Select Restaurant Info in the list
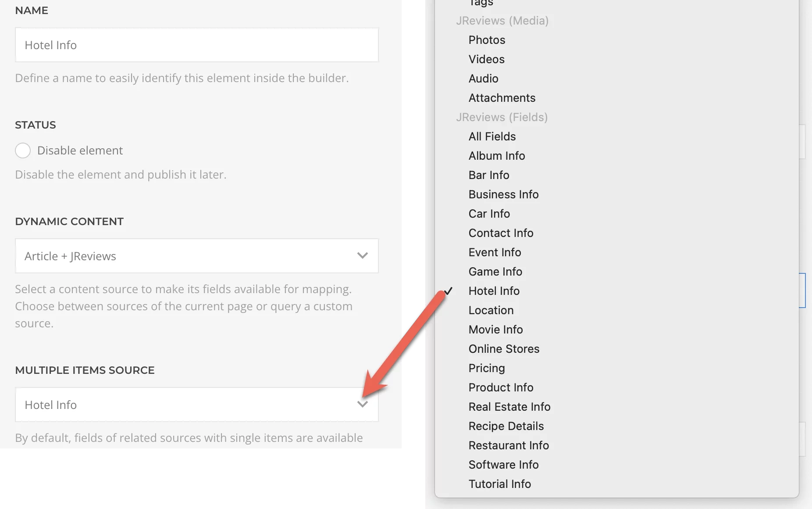 (x=509, y=445)
